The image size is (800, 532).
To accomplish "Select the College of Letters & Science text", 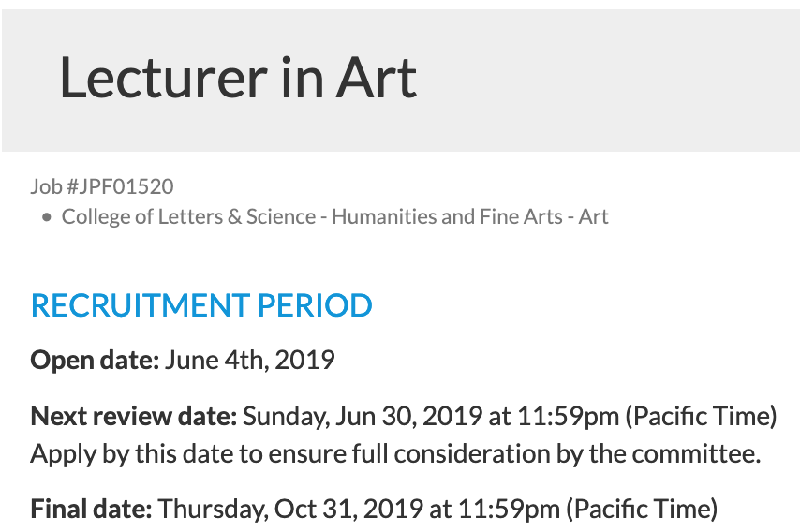I will pyautogui.click(x=189, y=216).
